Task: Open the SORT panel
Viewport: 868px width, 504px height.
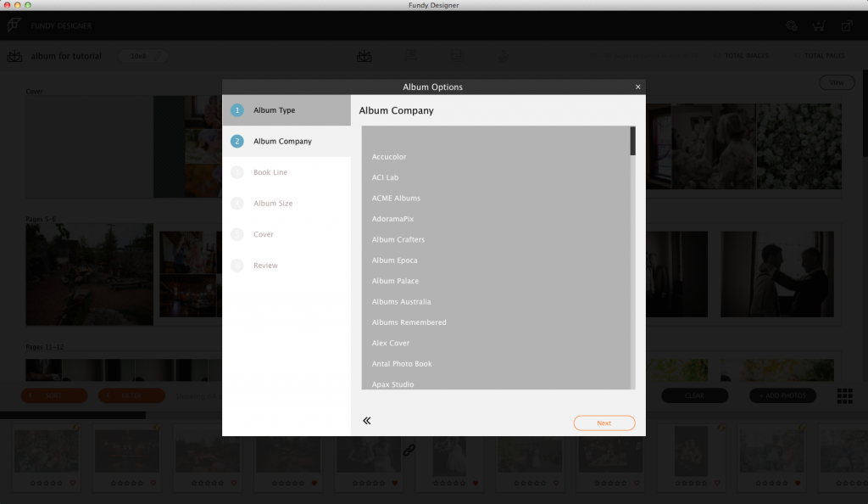Action: pos(54,395)
